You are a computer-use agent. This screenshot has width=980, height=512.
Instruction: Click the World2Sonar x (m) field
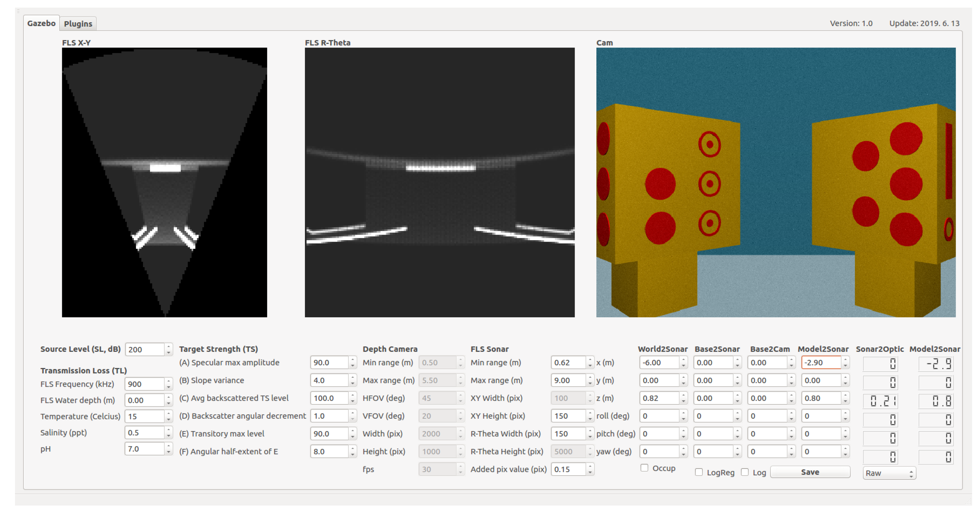(x=660, y=363)
